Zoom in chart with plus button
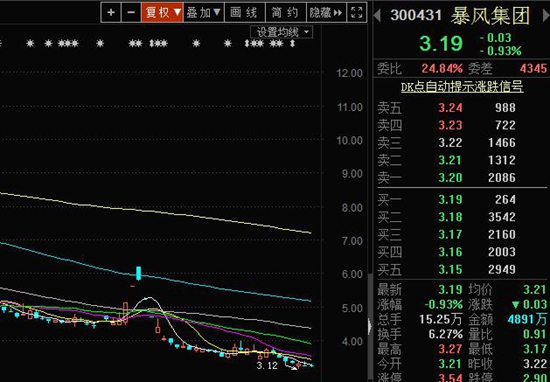This screenshot has height=382, width=550. [111, 13]
